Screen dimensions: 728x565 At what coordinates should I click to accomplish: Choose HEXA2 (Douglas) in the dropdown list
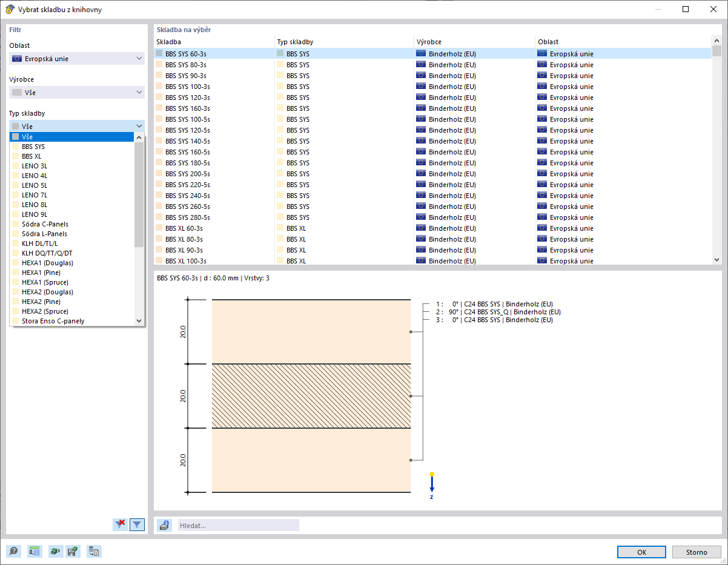point(72,292)
